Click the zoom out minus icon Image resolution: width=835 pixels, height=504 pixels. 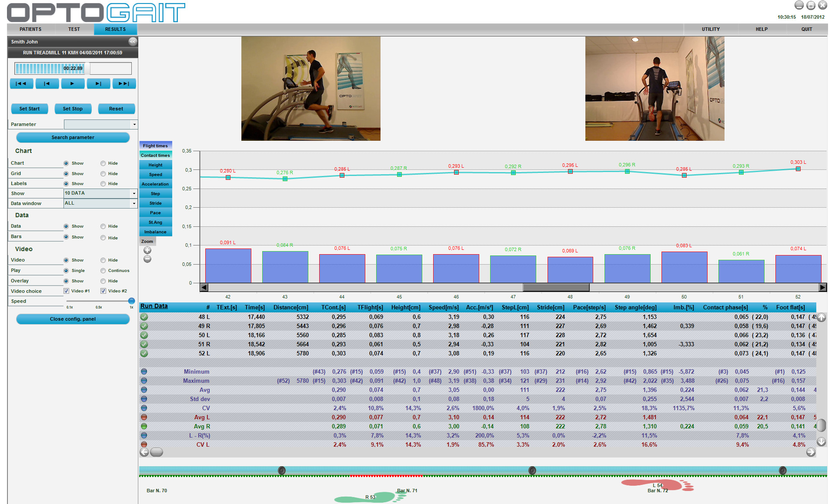point(147,259)
